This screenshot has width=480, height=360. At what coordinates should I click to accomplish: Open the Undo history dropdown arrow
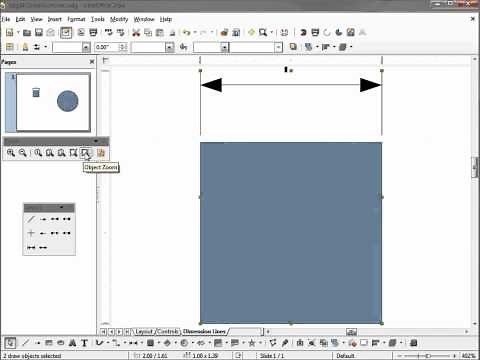coord(195,32)
